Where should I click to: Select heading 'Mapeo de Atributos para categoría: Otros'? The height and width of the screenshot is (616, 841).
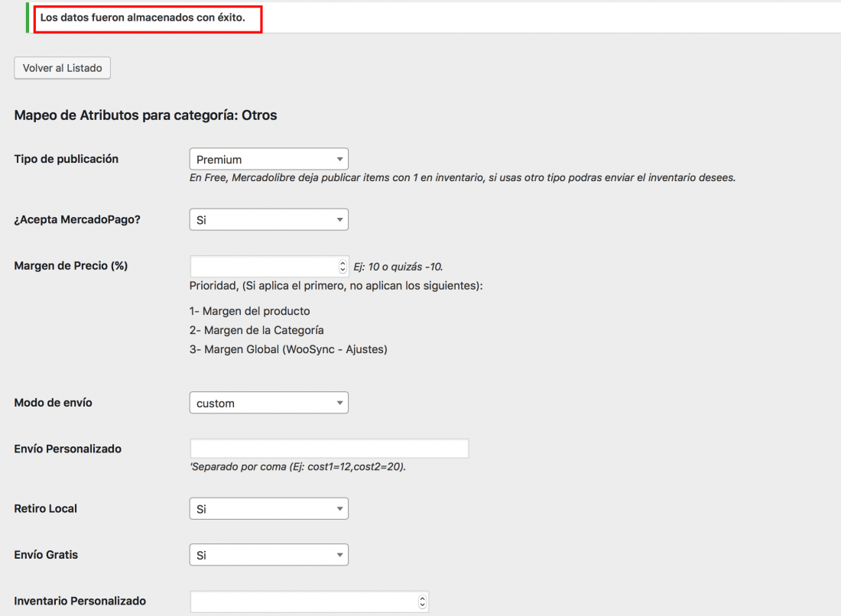145,115
